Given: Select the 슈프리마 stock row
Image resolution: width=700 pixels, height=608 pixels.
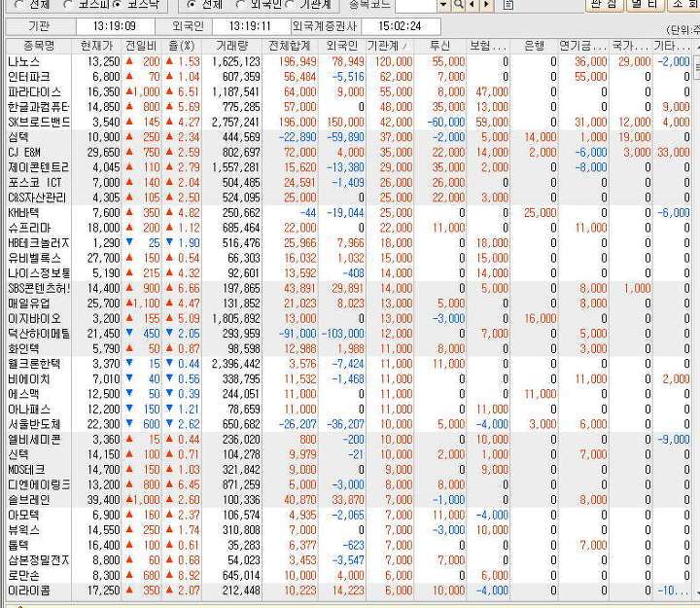Looking at the screenshot, I should (350, 228).
